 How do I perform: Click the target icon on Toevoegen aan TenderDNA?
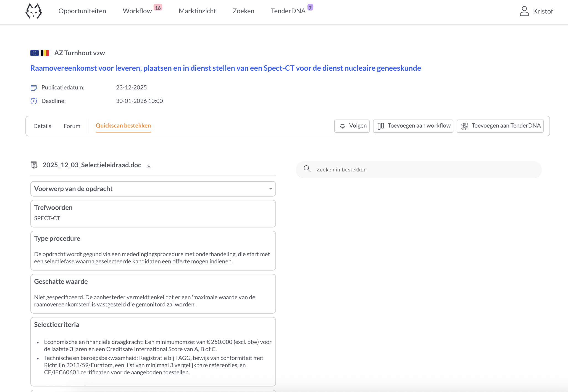click(x=465, y=126)
